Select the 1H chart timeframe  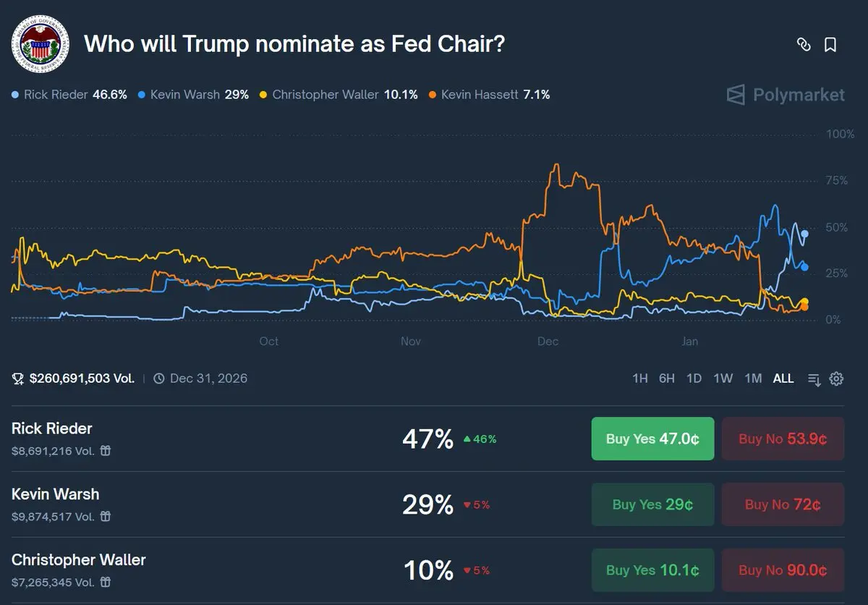(640, 378)
